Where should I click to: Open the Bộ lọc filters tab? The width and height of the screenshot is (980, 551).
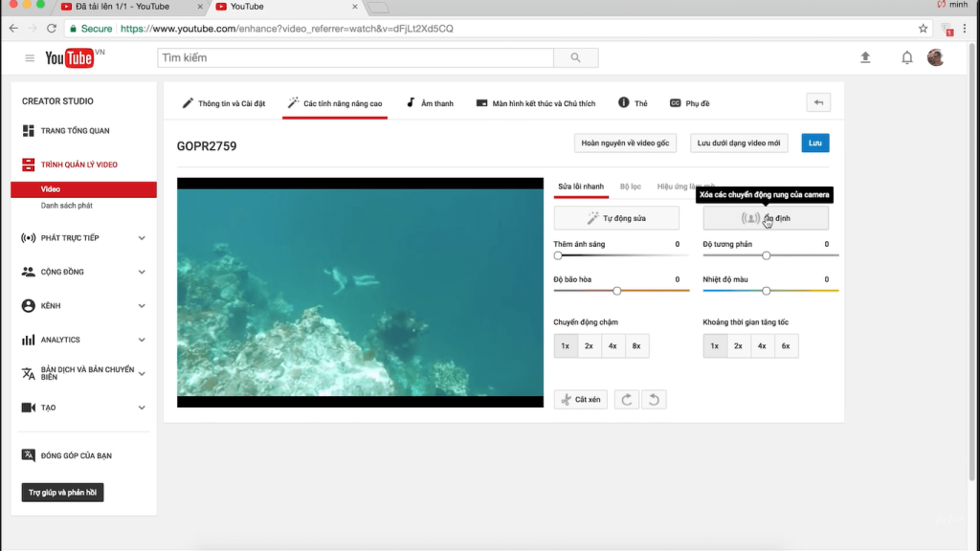[631, 187]
